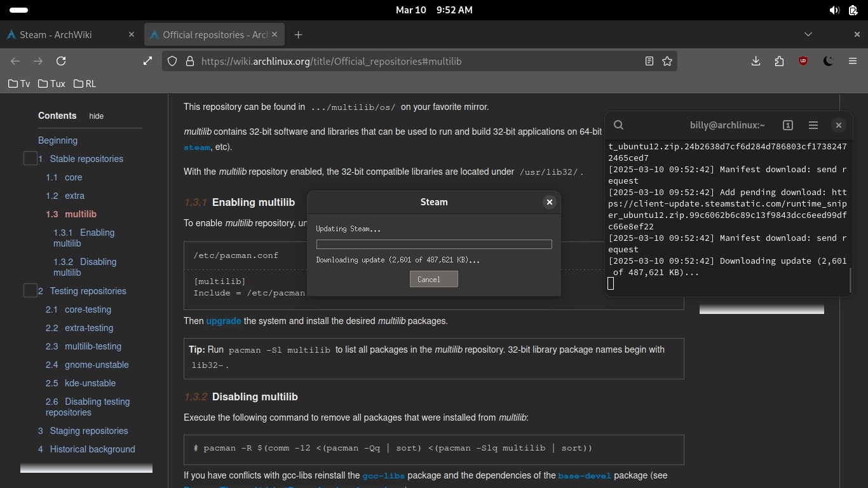Screen dimensions: 868x488
Task: Bookmark this page with the star icon
Action: tap(667, 61)
